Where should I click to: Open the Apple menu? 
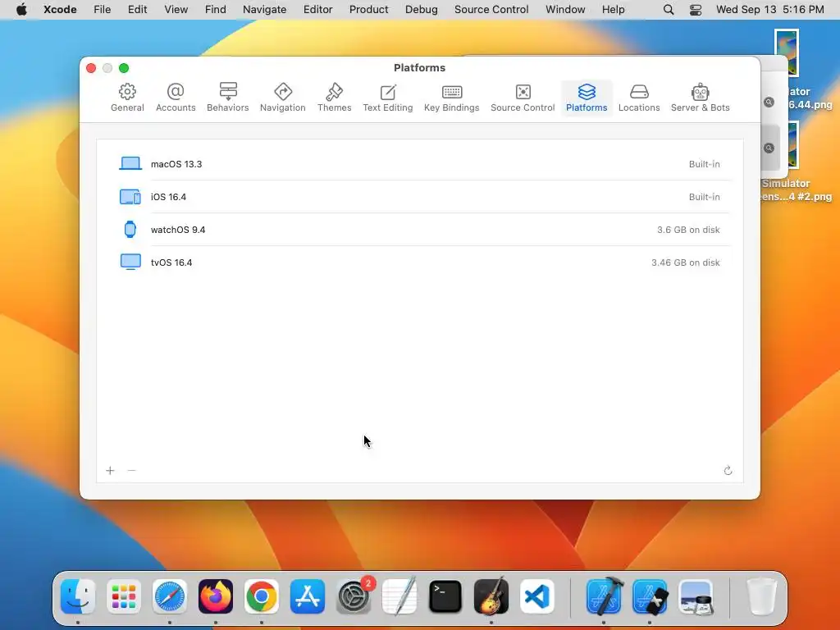21,10
